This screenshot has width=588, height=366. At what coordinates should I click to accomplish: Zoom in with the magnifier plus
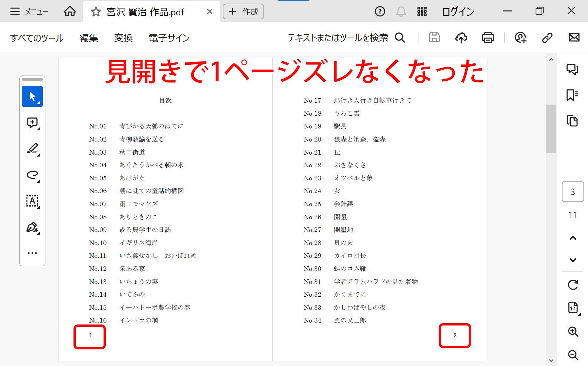click(x=573, y=331)
